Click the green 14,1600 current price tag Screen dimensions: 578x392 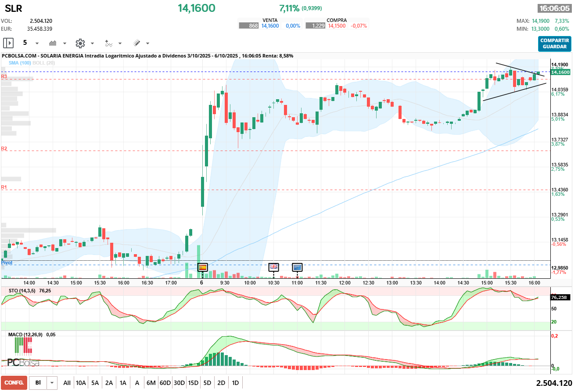[x=560, y=72]
